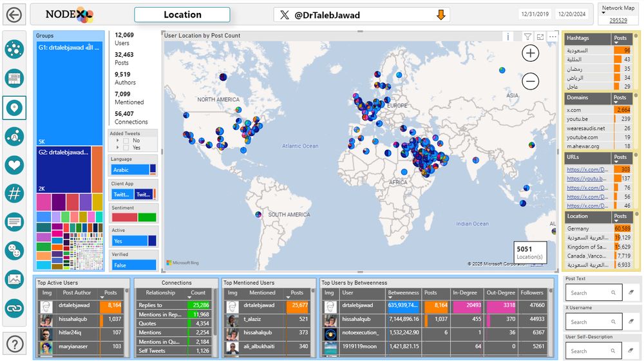
Task: Expand the 'Yes' row in Added Tweets
Action: [x=117, y=148]
